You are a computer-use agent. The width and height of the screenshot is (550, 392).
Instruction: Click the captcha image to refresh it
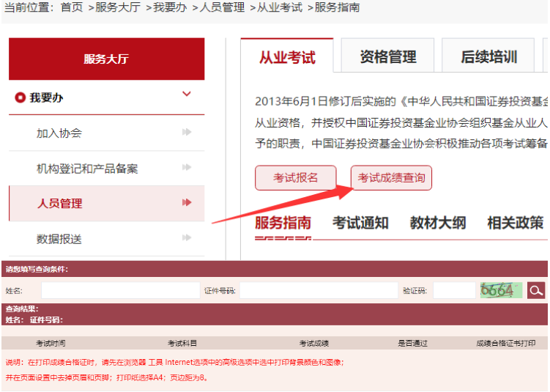(501, 290)
